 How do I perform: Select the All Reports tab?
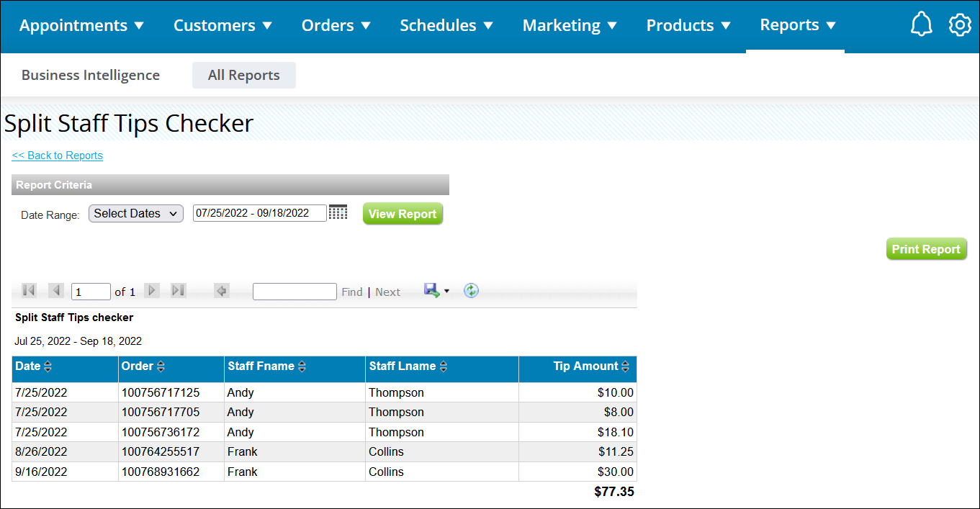tap(243, 75)
